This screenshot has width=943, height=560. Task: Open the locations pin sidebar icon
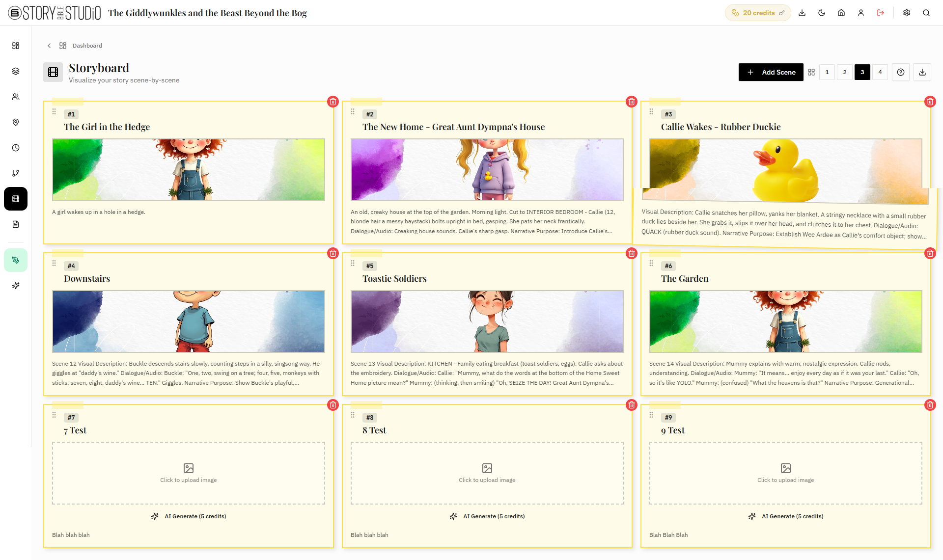[x=16, y=122]
